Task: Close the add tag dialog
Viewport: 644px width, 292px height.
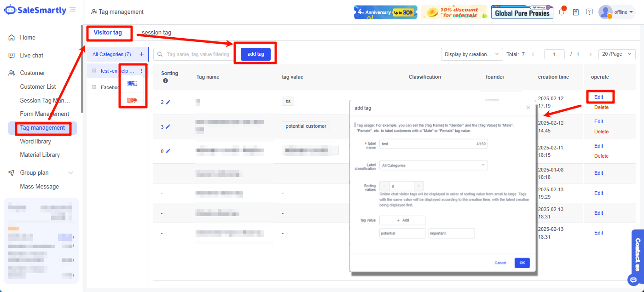Action: point(528,108)
